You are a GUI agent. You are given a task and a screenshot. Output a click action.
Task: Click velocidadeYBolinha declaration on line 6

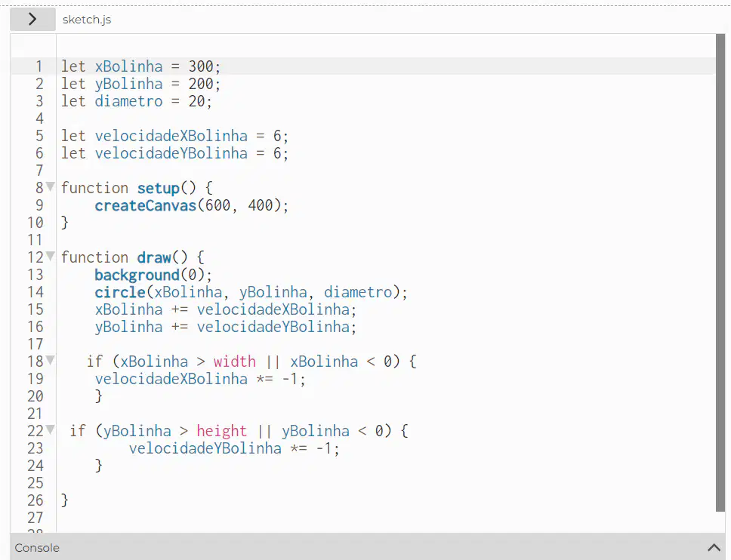tap(171, 153)
